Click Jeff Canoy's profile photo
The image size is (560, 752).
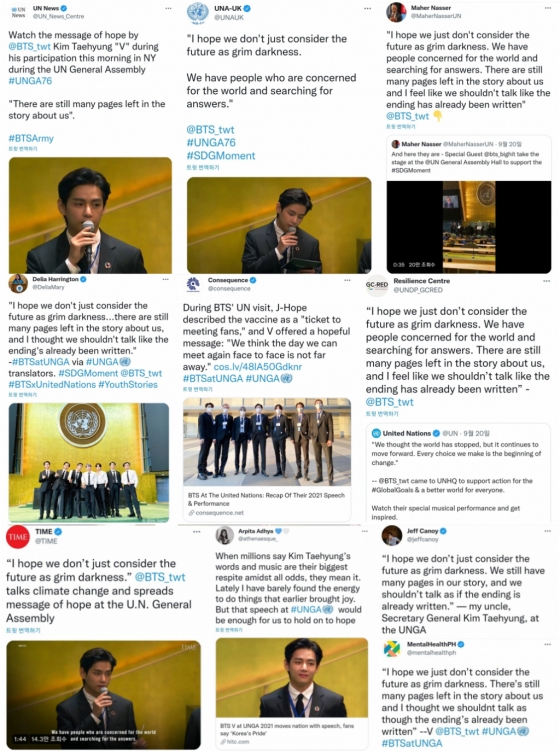[x=392, y=535]
